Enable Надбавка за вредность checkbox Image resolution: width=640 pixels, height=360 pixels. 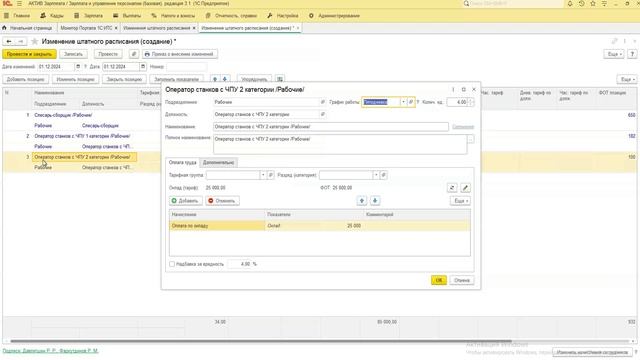pyautogui.click(x=172, y=264)
